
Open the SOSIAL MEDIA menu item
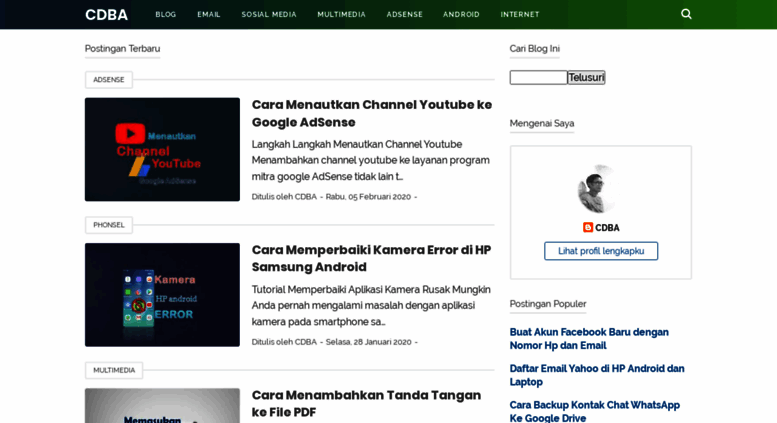tap(269, 14)
